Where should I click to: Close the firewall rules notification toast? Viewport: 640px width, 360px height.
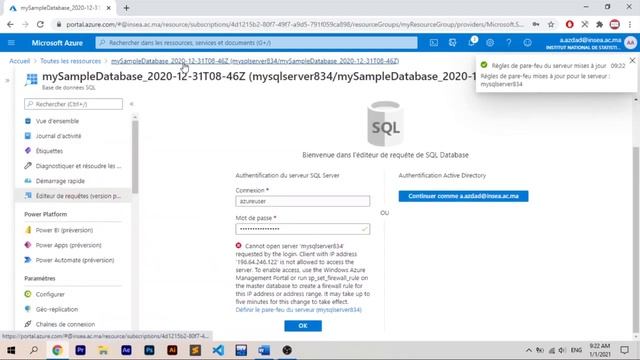[632, 60]
